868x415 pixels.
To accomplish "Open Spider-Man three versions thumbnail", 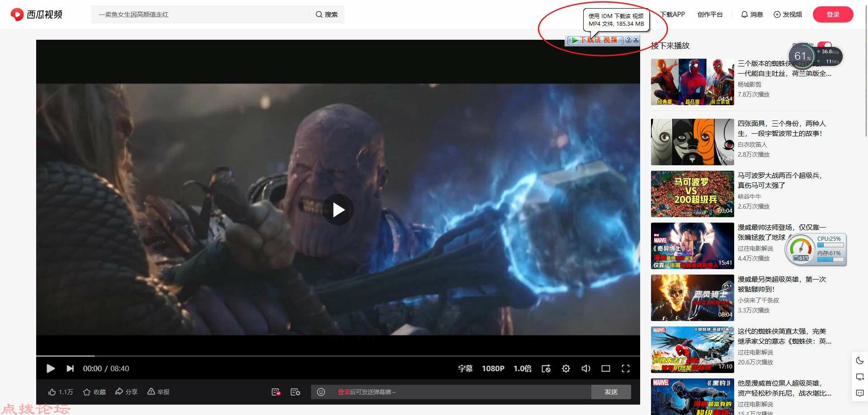I will (692, 82).
